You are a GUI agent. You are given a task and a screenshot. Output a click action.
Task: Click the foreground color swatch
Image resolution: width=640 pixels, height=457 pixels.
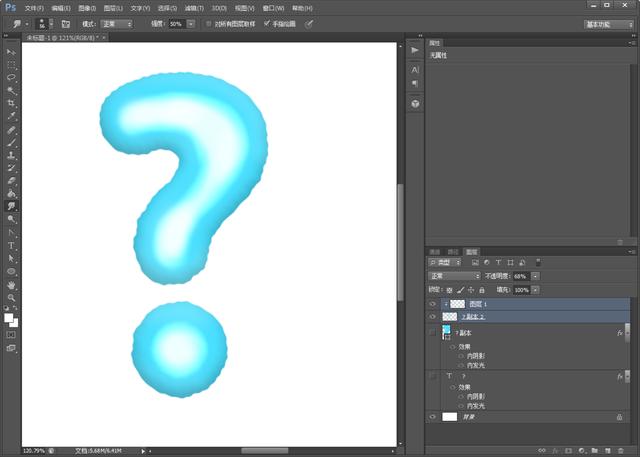tap(9, 317)
